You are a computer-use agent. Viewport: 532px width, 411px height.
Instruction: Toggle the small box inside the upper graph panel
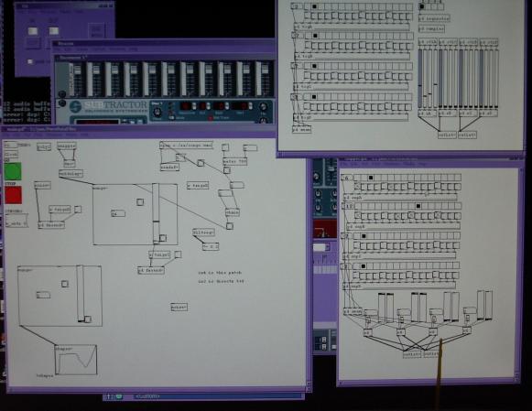pyautogui.click(x=140, y=202)
